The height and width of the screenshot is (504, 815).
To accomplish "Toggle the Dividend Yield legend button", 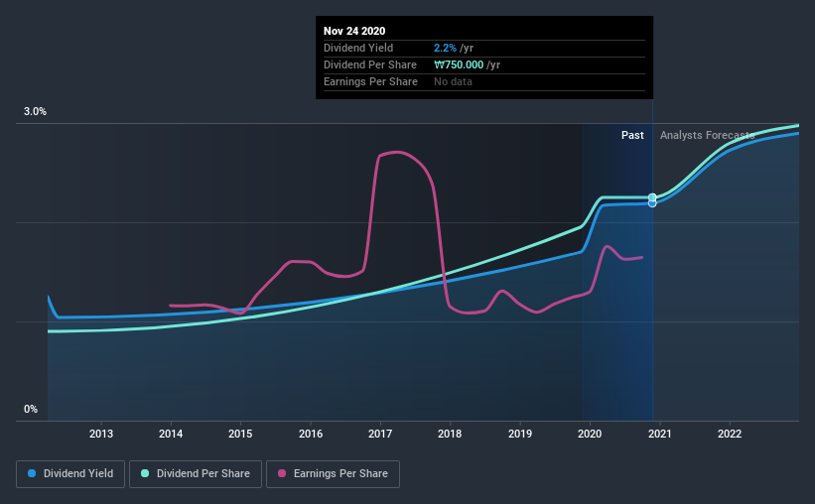I will [x=70, y=474].
